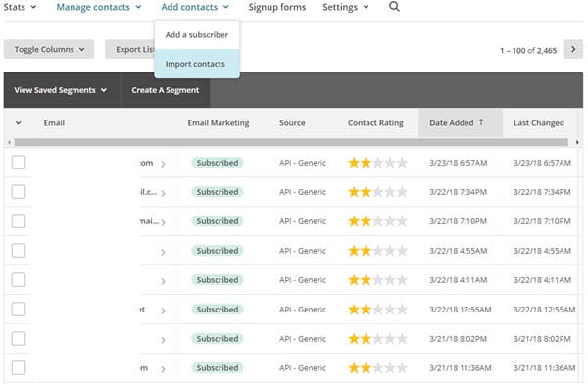Screen dimensions: 588x384
Task: Click star rating in 3/22/18 4:11AM row
Action: (x=377, y=280)
